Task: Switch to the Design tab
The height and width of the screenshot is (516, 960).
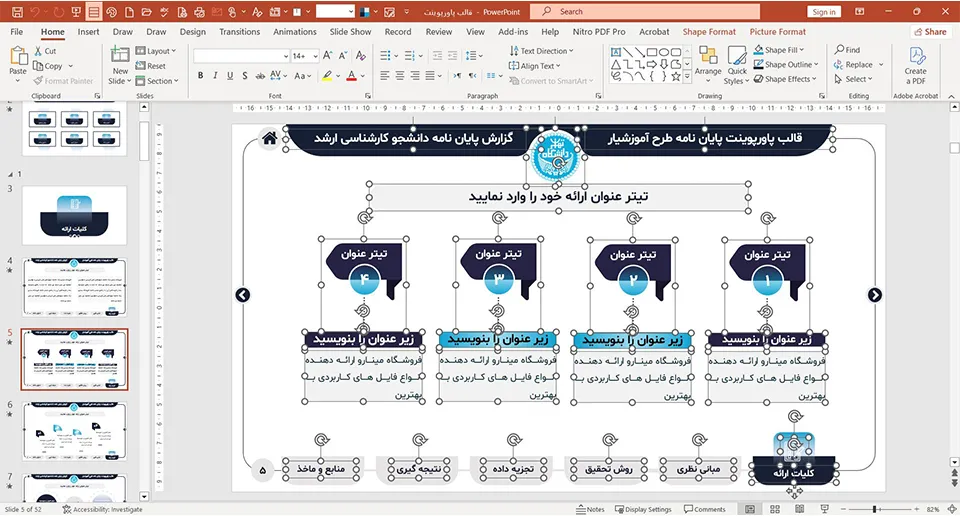Action: [192, 32]
